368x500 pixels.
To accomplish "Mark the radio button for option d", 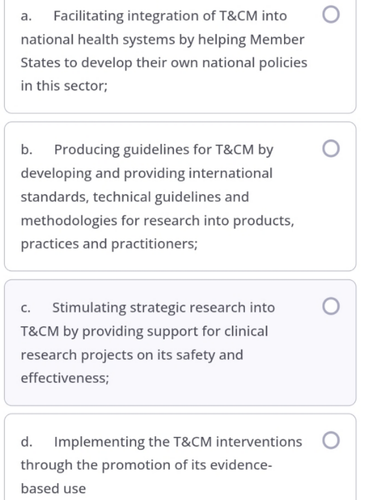I will click(x=331, y=440).
